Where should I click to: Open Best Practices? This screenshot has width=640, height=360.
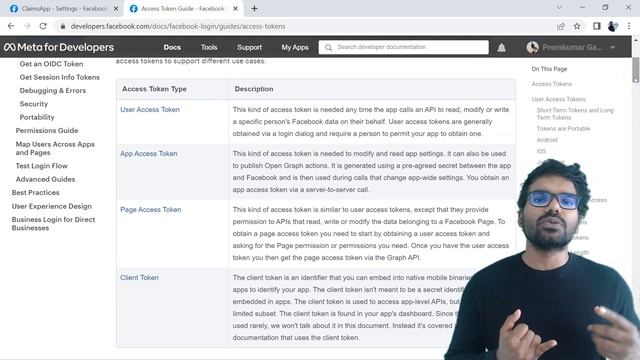pos(36,193)
